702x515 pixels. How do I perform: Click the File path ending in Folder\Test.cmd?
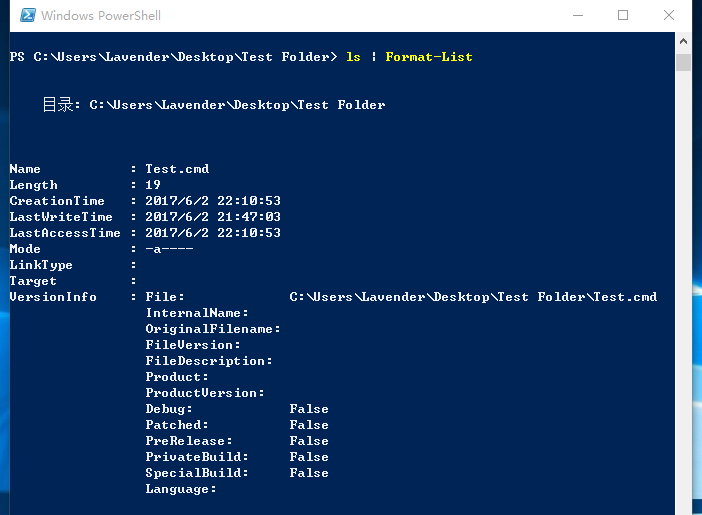pyautogui.click(x=473, y=297)
